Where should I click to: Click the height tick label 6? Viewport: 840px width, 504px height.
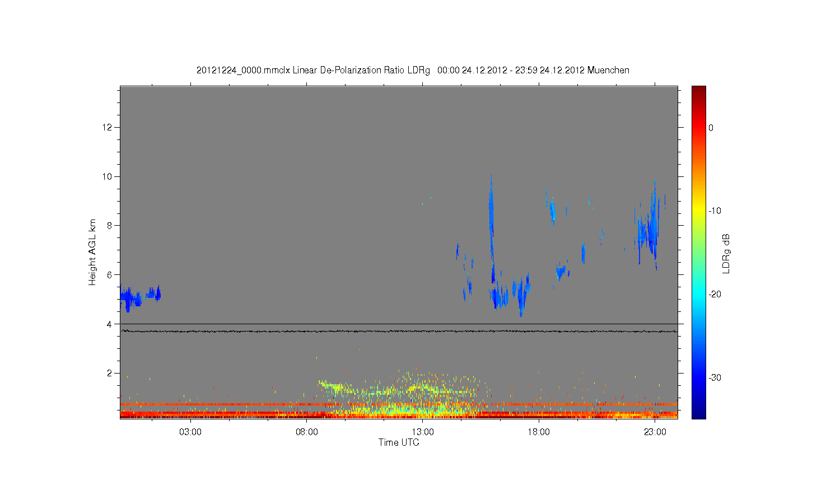110,275
